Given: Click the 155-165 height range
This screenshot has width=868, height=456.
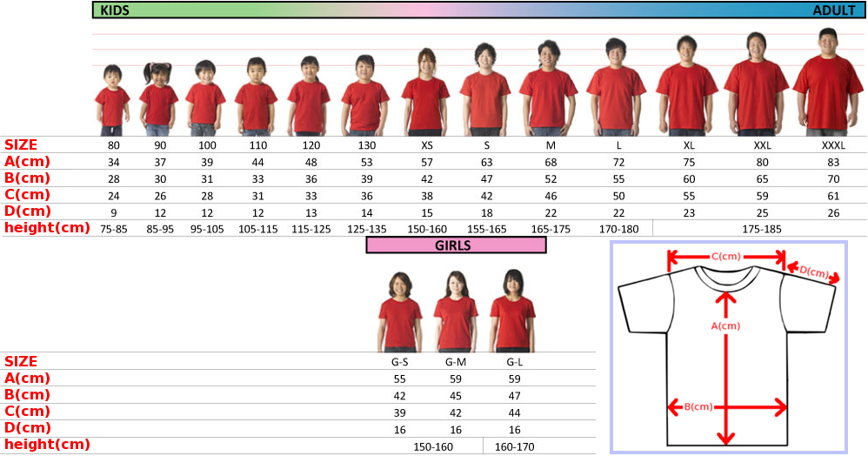Looking at the screenshot, I should coord(486,230).
